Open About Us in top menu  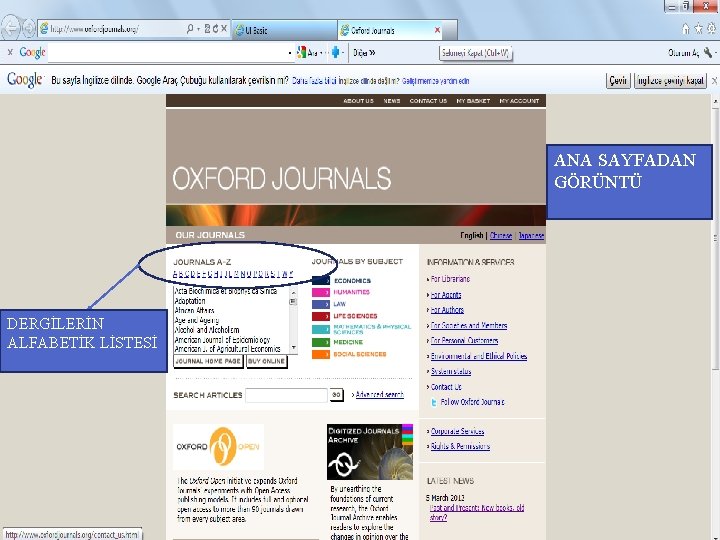tap(358, 101)
